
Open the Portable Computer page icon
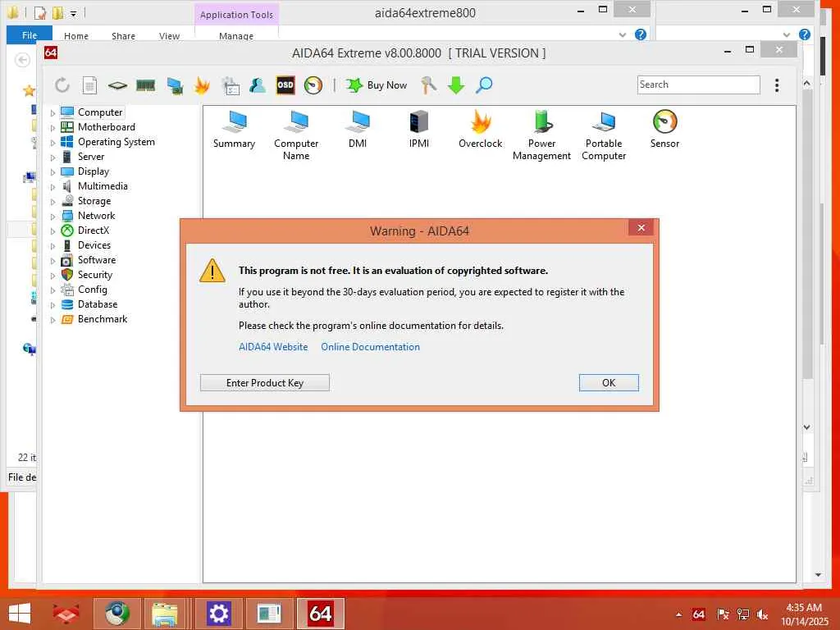(x=604, y=135)
